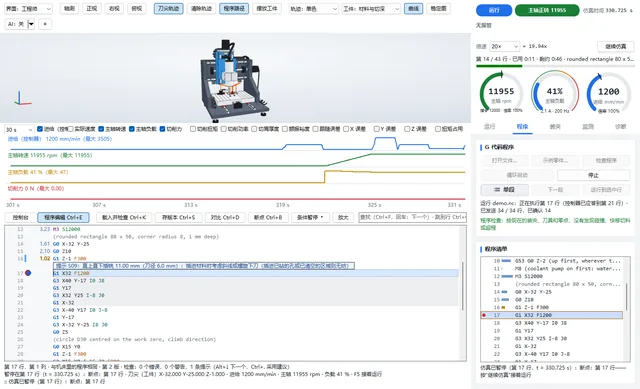This screenshot has height=389, width=640.
Task: Click the 对比 Ctrl+D button
Action: click(x=225, y=218)
